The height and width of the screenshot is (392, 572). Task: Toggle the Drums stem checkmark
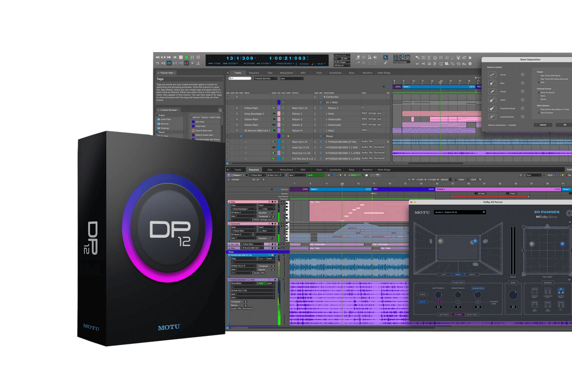(x=522, y=75)
